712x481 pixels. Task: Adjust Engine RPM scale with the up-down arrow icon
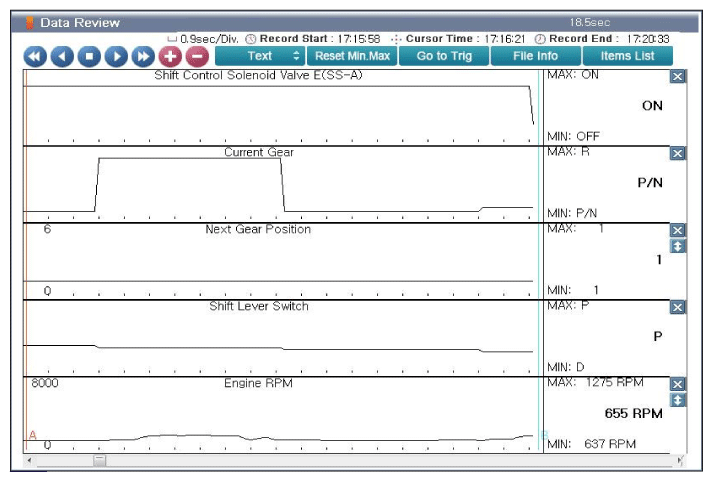[x=677, y=400]
